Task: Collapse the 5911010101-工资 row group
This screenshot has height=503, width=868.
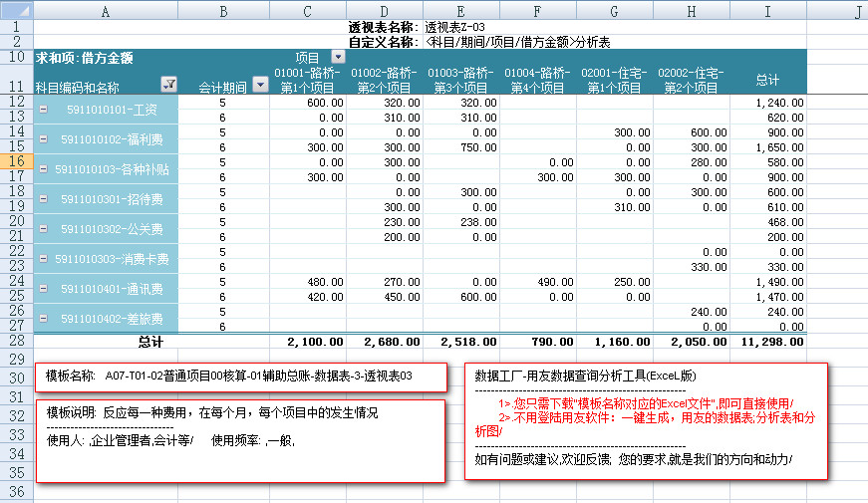Action: pos(43,110)
